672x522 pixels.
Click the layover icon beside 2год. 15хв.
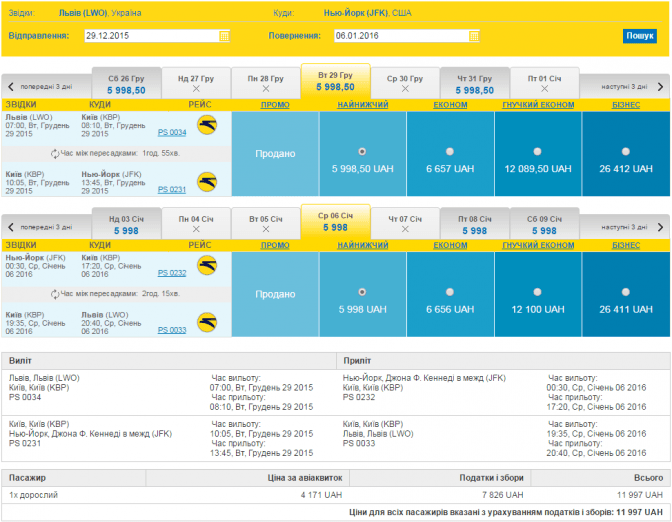click(x=55, y=294)
